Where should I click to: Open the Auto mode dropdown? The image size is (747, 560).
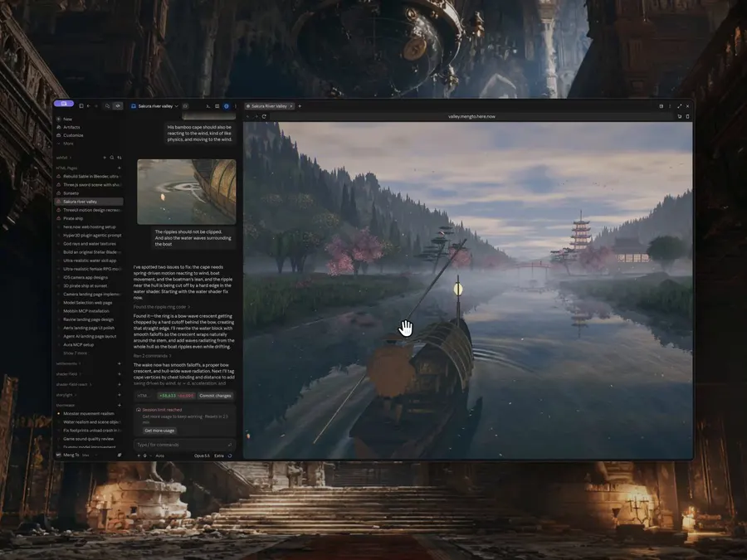159,455
